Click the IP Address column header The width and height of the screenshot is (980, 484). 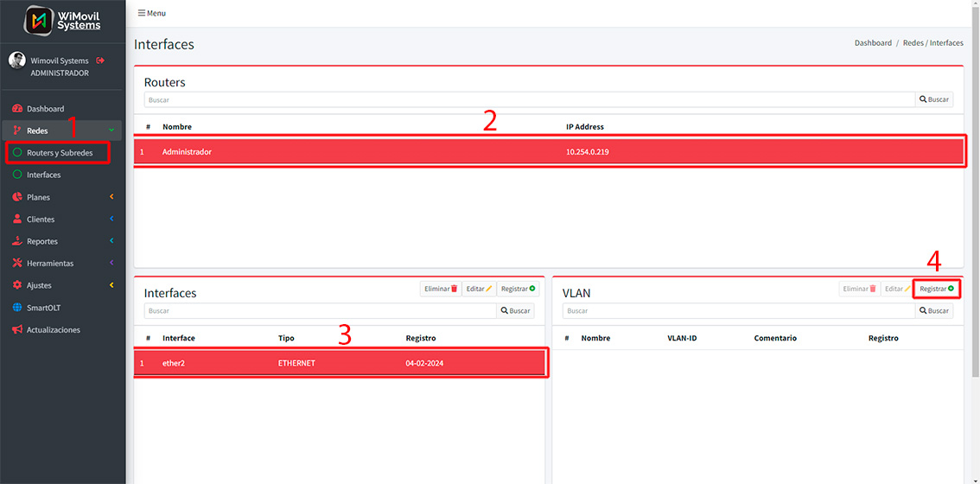585,127
